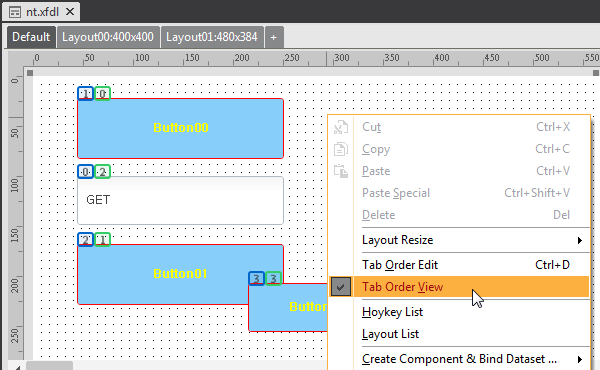Uncheck the Tab Order View checkmark
This screenshot has width=600, height=370.
(x=341, y=287)
